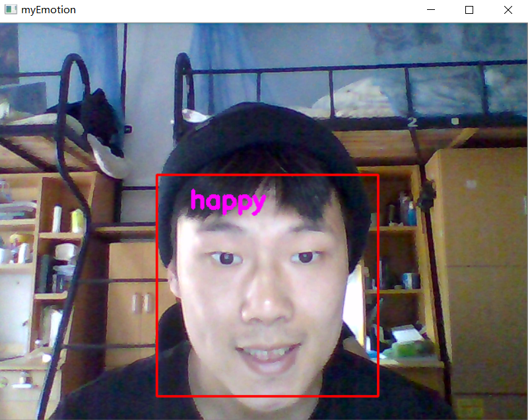The height and width of the screenshot is (420, 528).
Task: Click the myEmotion title text
Action: click(x=48, y=10)
